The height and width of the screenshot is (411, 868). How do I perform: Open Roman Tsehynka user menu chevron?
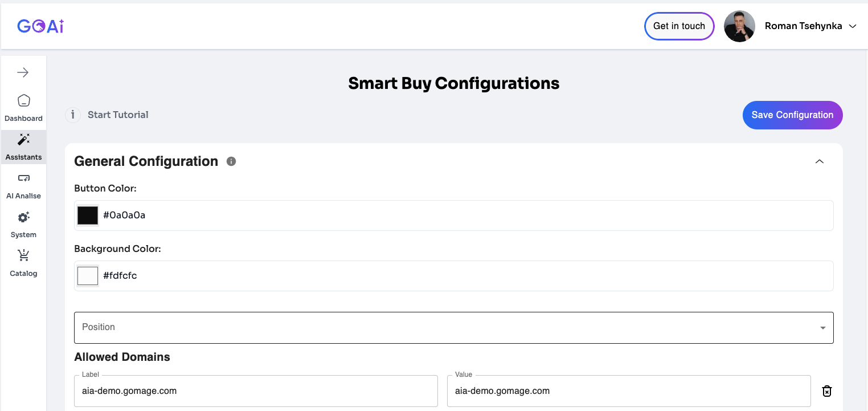click(853, 26)
